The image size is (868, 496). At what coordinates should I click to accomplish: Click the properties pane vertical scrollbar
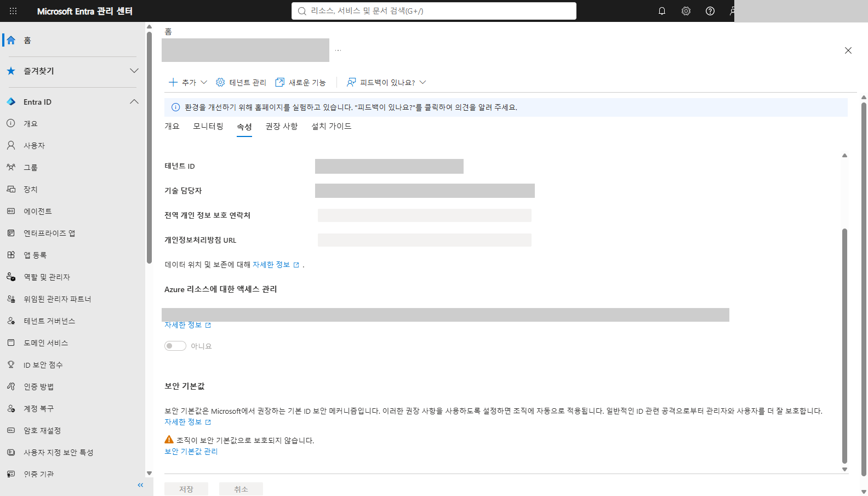point(844,345)
